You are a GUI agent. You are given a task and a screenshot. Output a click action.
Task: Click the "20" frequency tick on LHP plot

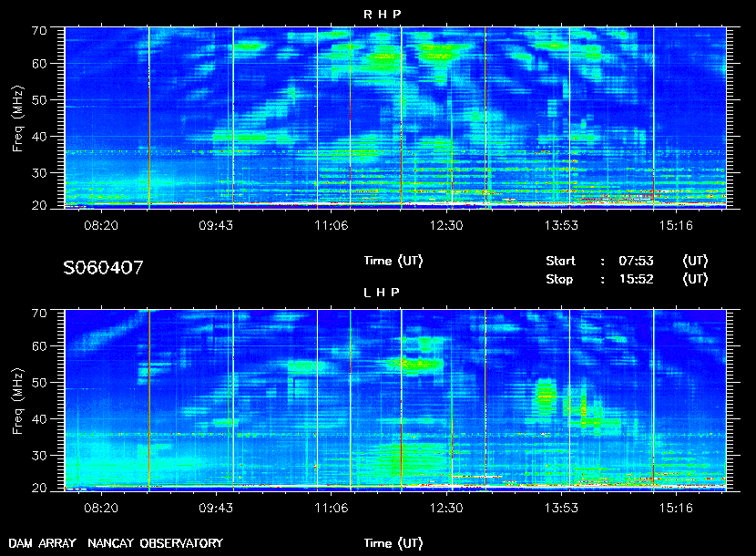(x=39, y=489)
